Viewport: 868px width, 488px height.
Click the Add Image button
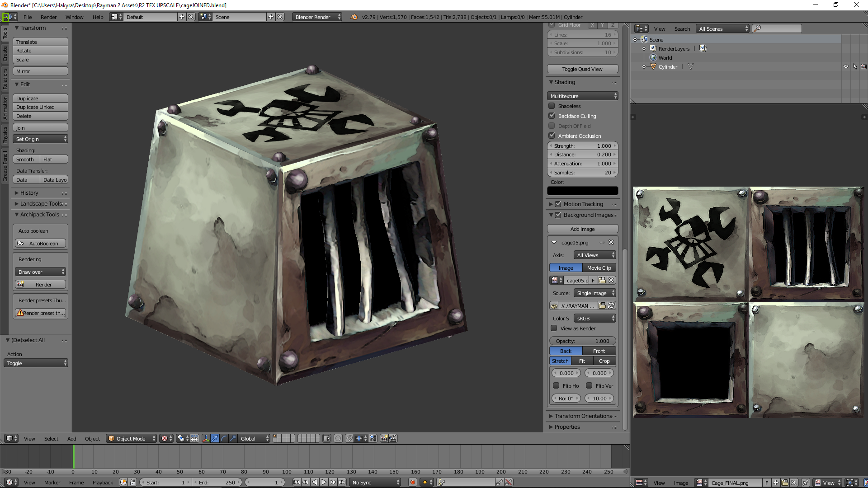point(582,229)
